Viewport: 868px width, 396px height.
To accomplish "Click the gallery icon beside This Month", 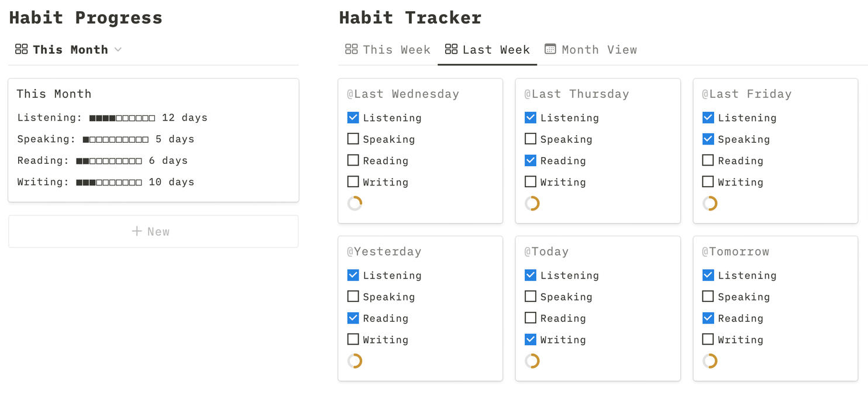I will [x=21, y=50].
